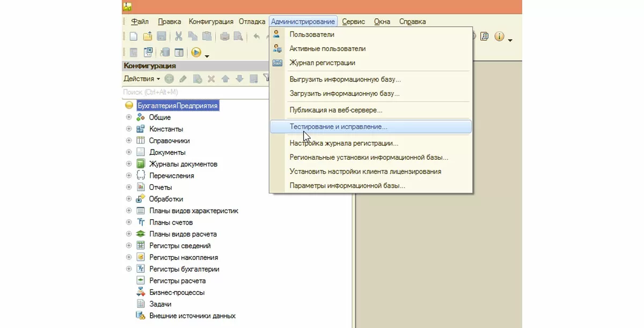Click the syntax helper icon beside info
The width and height of the screenshot is (644, 328).
pos(485,37)
